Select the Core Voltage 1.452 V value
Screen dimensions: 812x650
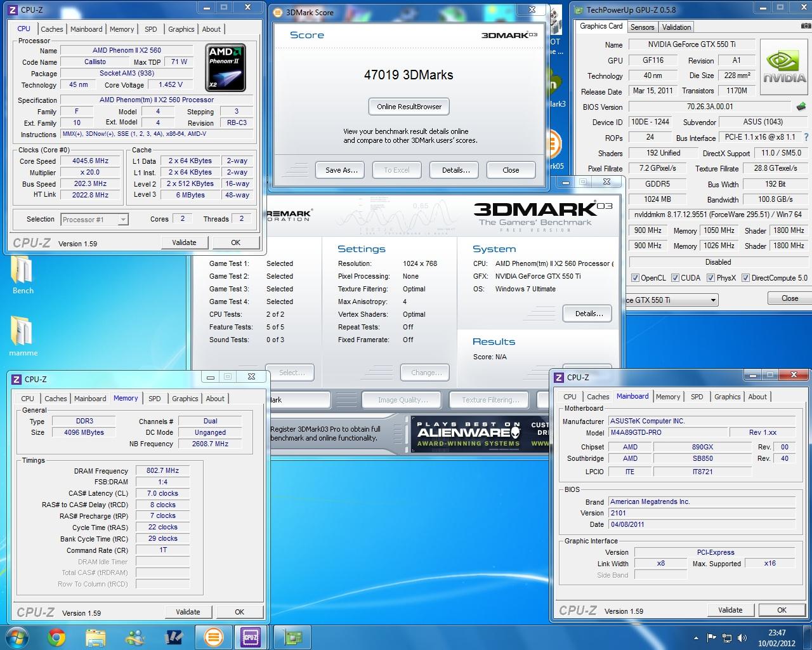[171, 84]
